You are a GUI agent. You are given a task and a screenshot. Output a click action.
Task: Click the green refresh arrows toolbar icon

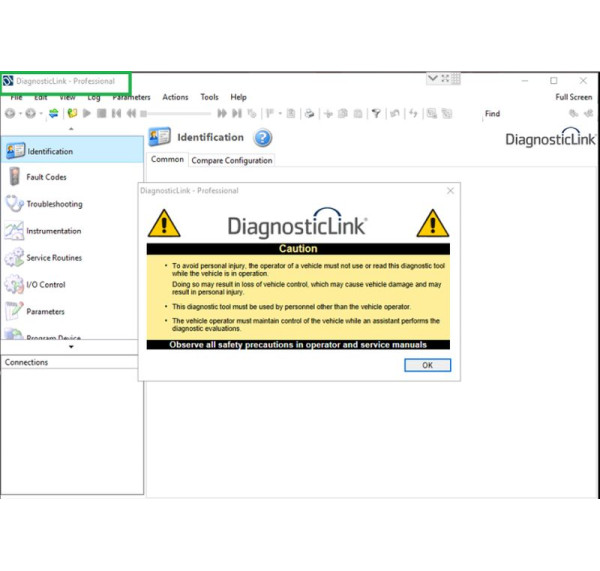[x=53, y=114]
